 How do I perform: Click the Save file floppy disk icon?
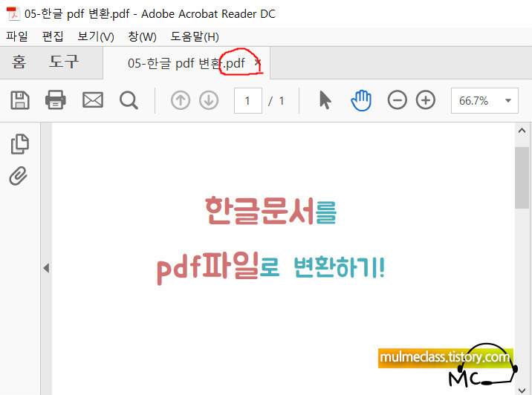[20, 100]
